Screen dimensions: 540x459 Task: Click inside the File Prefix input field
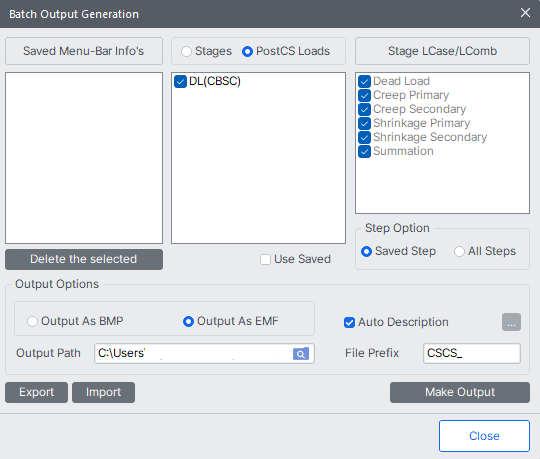click(471, 353)
